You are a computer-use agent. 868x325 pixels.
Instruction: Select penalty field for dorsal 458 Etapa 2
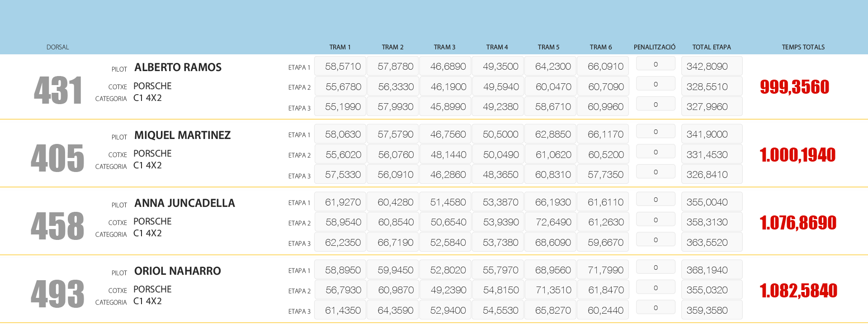point(655,220)
